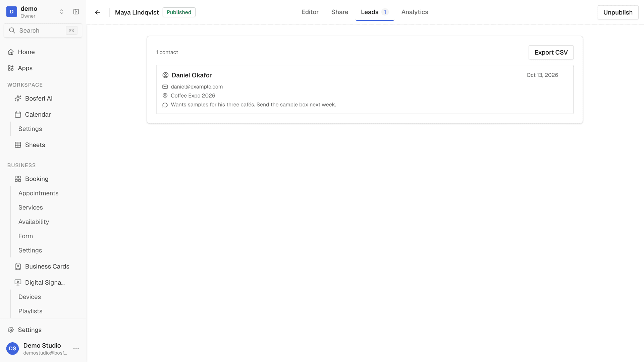Click the Calendar icon in sidebar
Viewport: 644px width, 362px height.
click(x=18, y=114)
